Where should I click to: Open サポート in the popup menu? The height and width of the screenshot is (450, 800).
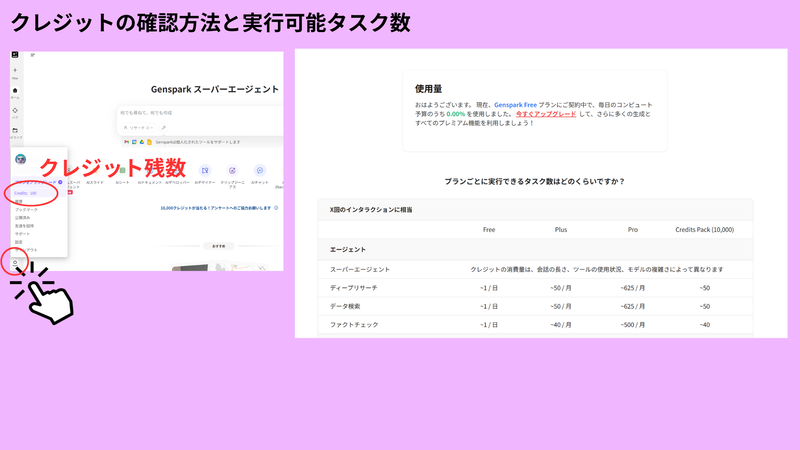tap(22, 234)
